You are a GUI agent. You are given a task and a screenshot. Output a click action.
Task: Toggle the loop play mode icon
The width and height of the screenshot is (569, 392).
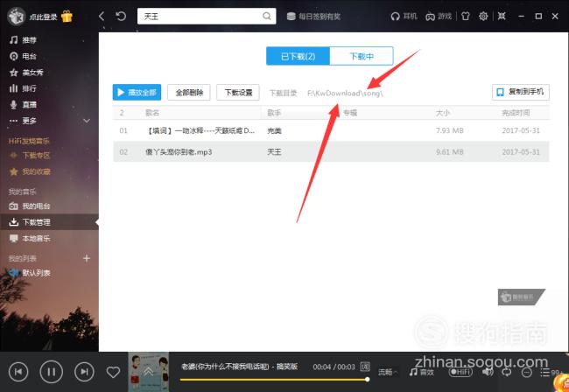coord(507,372)
